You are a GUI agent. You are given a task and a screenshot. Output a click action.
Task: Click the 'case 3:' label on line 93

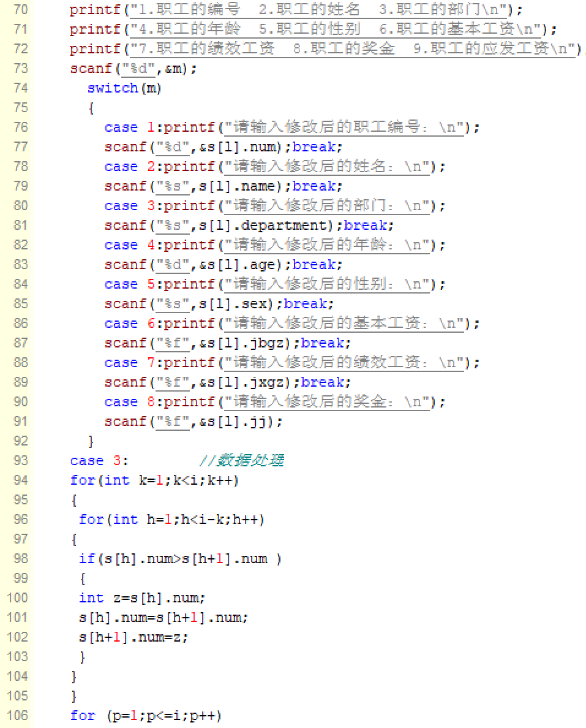tap(99, 461)
